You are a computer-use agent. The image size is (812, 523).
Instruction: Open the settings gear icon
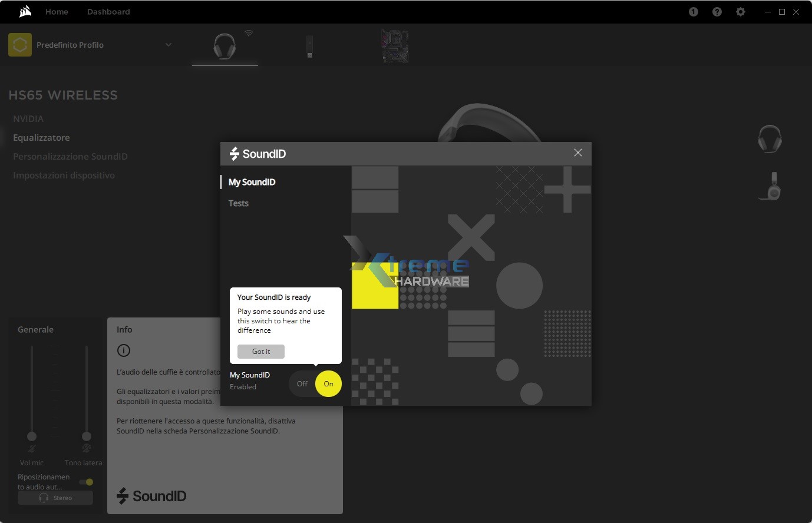pos(741,12)
